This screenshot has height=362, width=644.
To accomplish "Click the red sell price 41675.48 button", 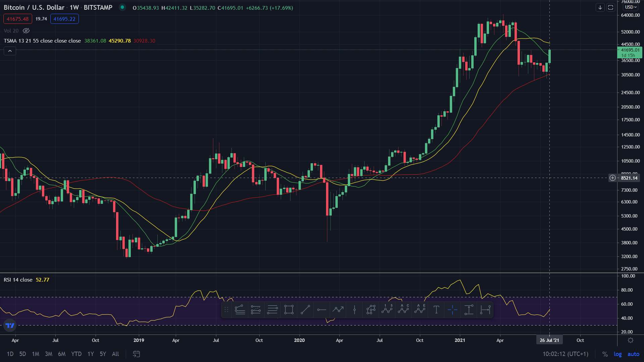I will pos(17,19).
